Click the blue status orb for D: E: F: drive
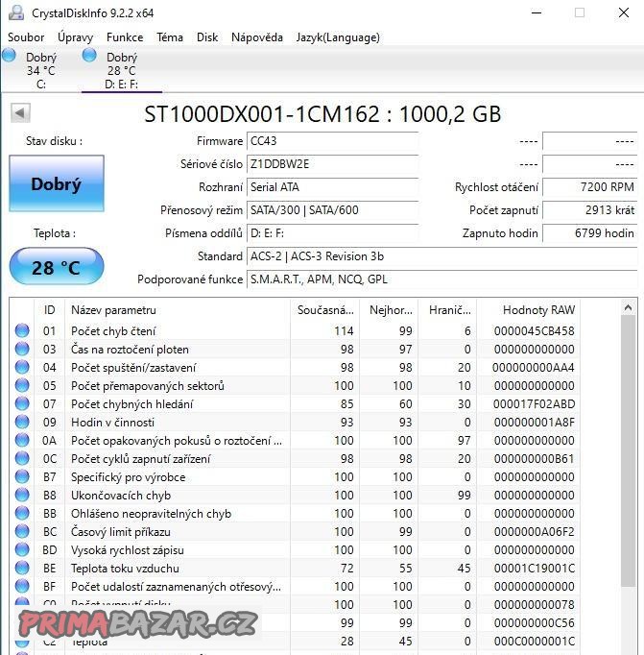The height and width of the screenshot is (655, 644). point(89,55)
